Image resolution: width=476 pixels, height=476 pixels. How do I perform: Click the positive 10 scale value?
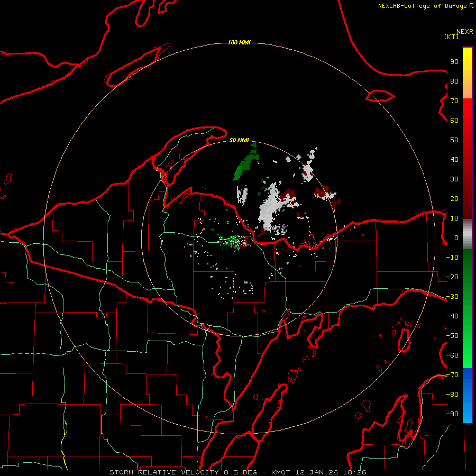click(454, 218)
